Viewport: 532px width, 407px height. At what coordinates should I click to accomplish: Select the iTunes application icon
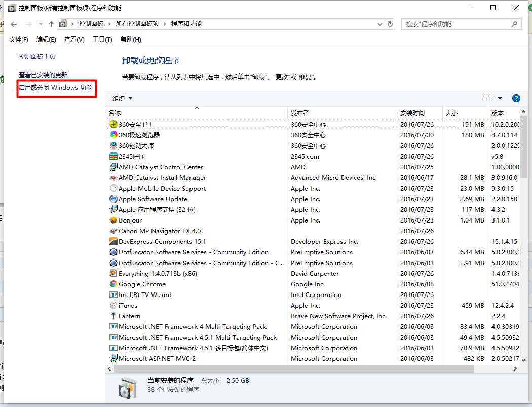[x=113, y=305]
